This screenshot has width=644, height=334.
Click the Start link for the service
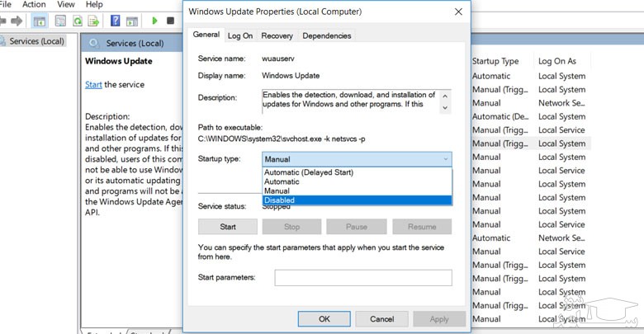click(x=93, y=85)
